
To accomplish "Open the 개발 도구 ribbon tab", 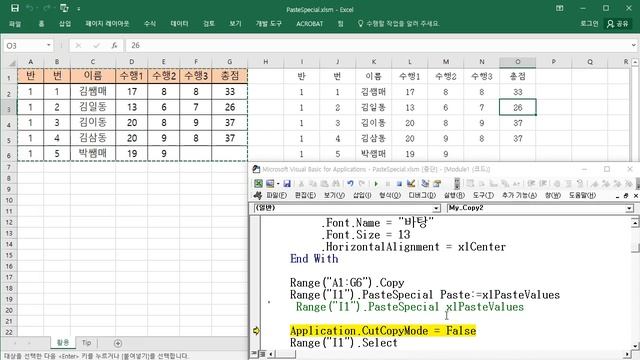I will coord(269,24).
